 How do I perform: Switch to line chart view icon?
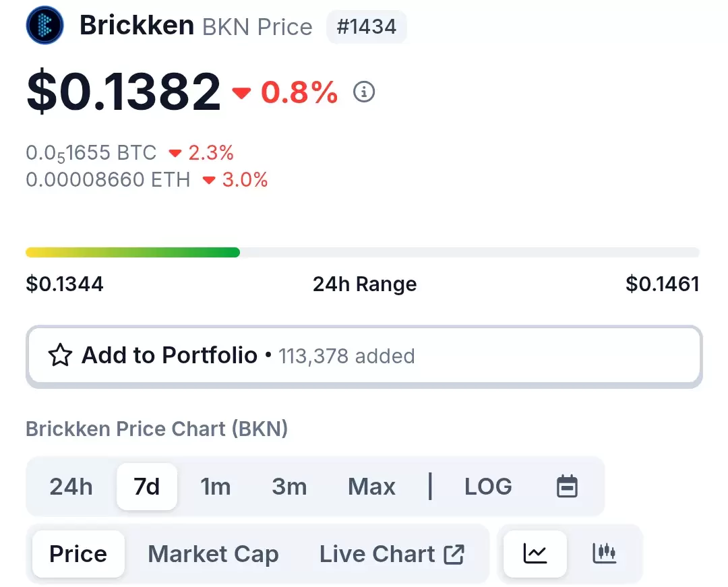point(535,553)
